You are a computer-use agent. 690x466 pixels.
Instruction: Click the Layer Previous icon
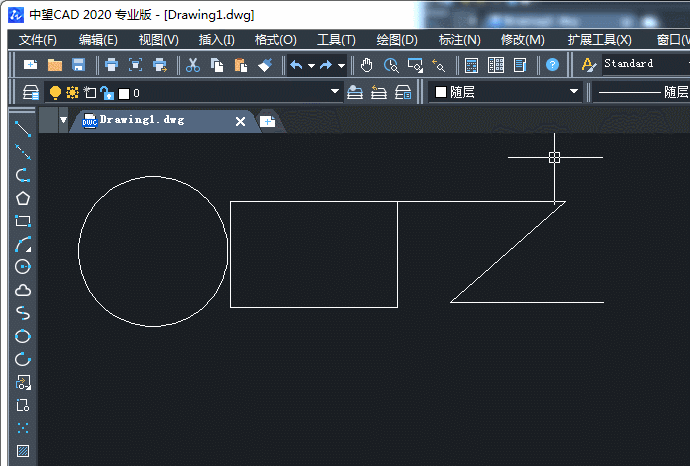coord(378,92)
